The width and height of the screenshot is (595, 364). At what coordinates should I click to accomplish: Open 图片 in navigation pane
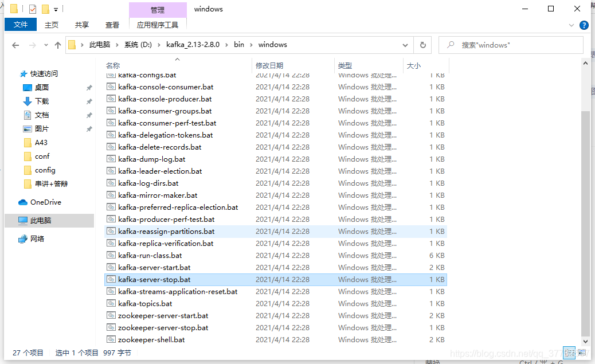tap(42, 128)
